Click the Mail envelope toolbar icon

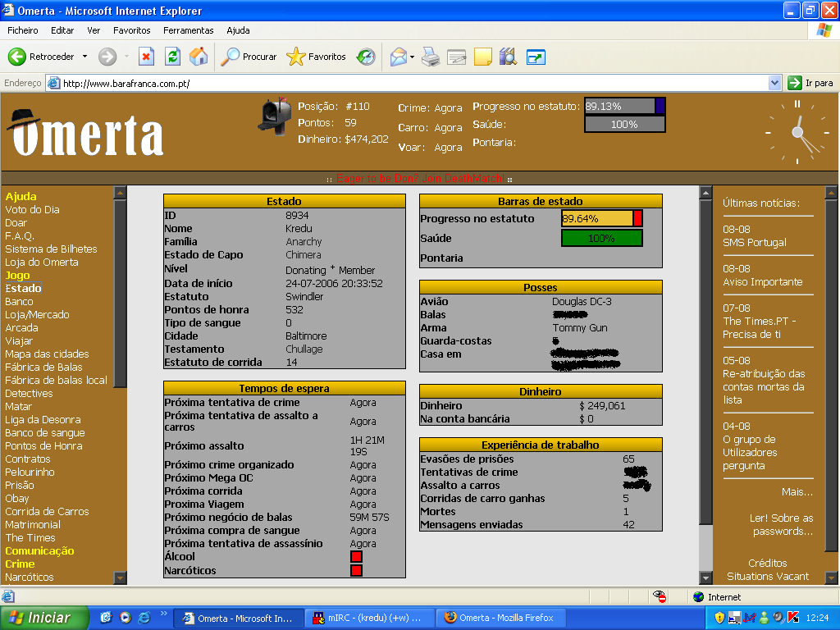(x=399, y=57)
